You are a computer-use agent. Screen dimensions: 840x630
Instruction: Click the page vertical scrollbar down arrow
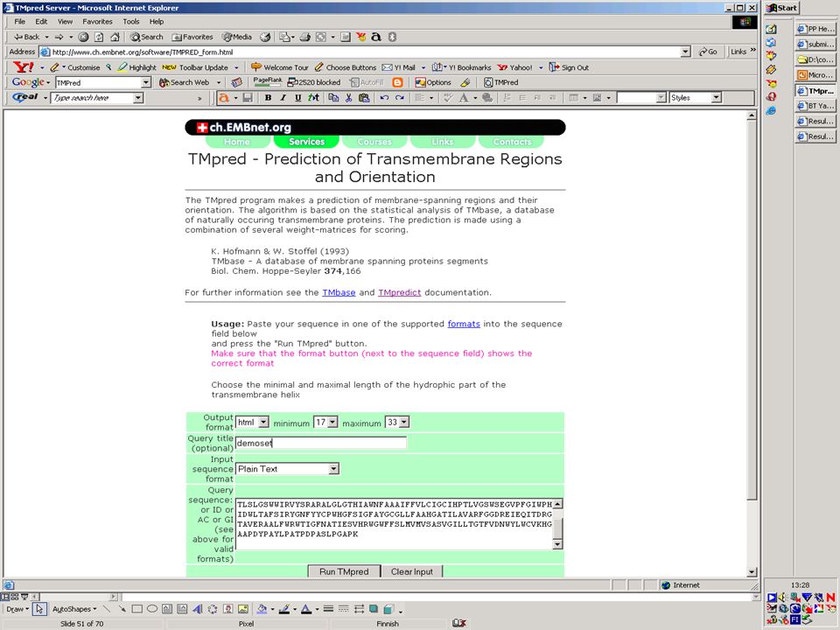752,572
